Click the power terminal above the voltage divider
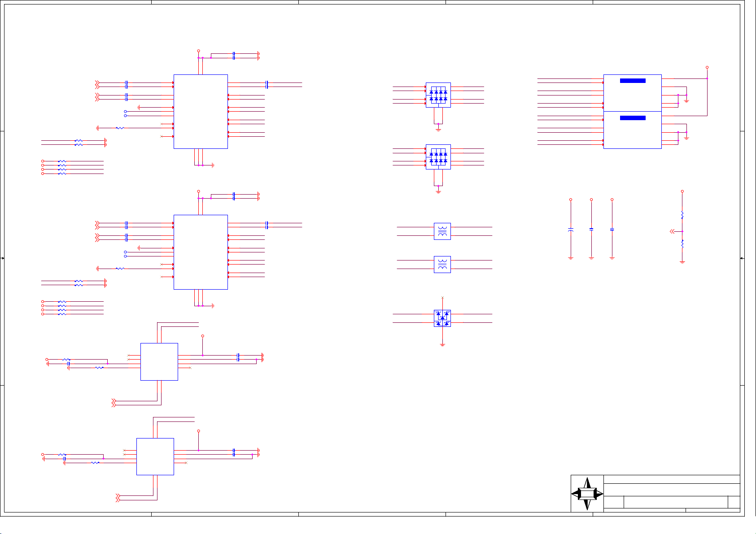 (682, 191)
